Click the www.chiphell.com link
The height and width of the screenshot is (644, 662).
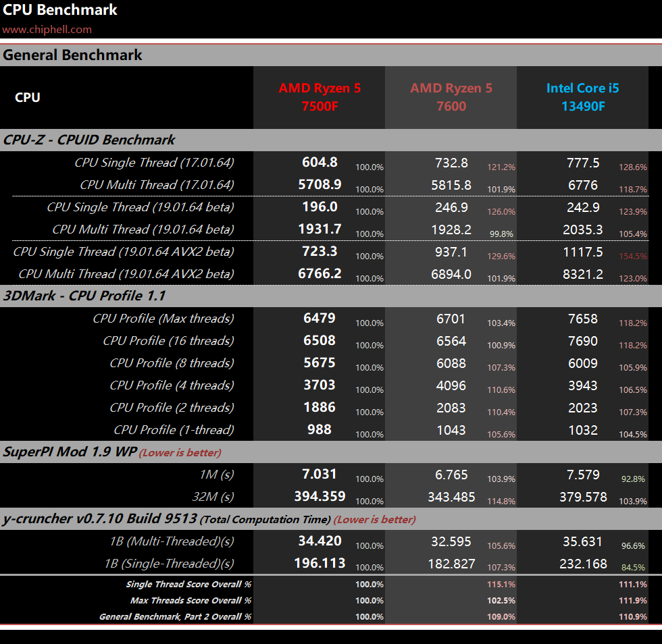tap(47, 30)
